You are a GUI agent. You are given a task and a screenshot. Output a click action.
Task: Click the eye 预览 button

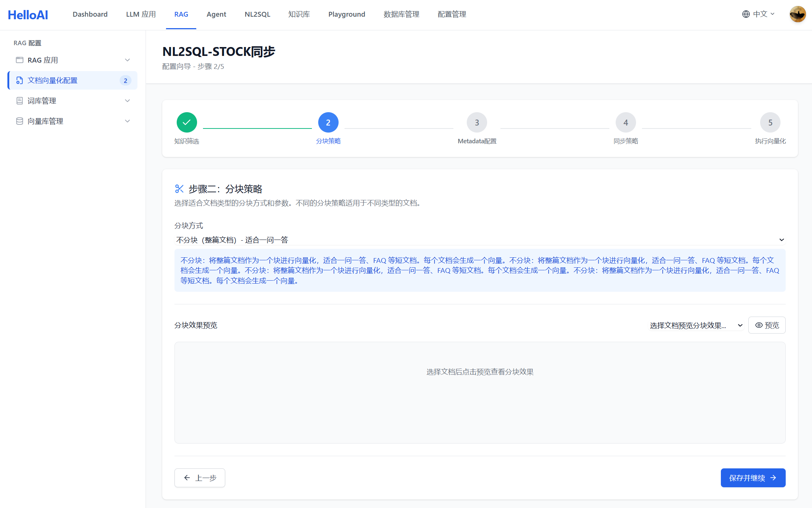coord(767,325)
